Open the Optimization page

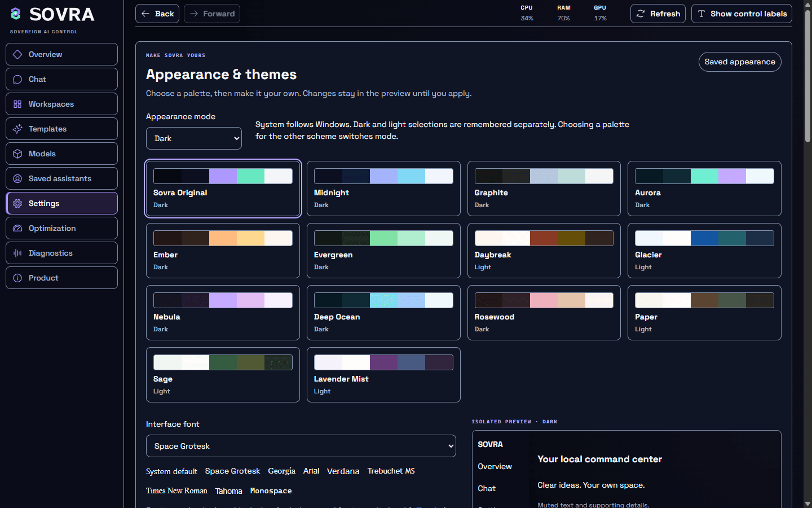point(61,228)
